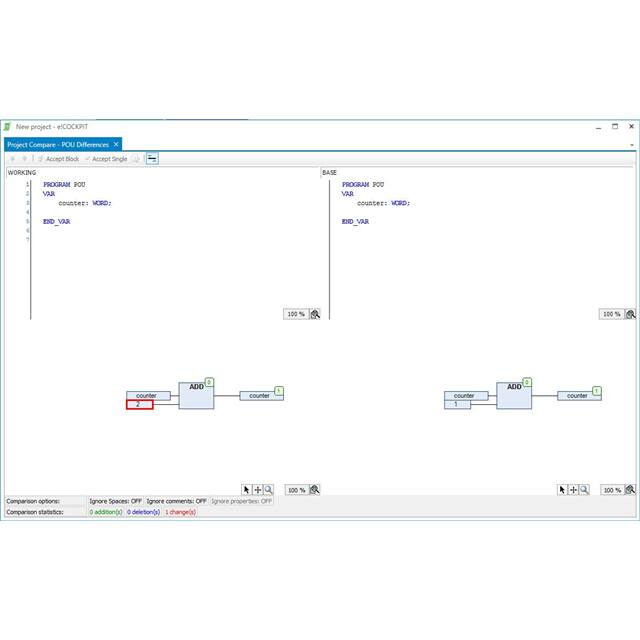Open the tab list arrow at far right
The width and height of the screenshot is (640, 640).
click(x=631, y=146)
